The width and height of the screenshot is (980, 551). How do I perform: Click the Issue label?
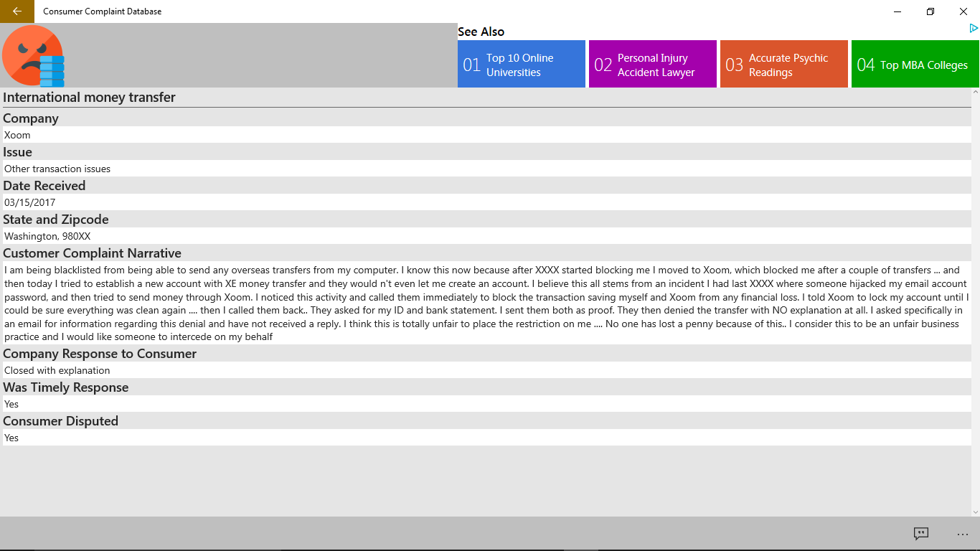[18, 152]
